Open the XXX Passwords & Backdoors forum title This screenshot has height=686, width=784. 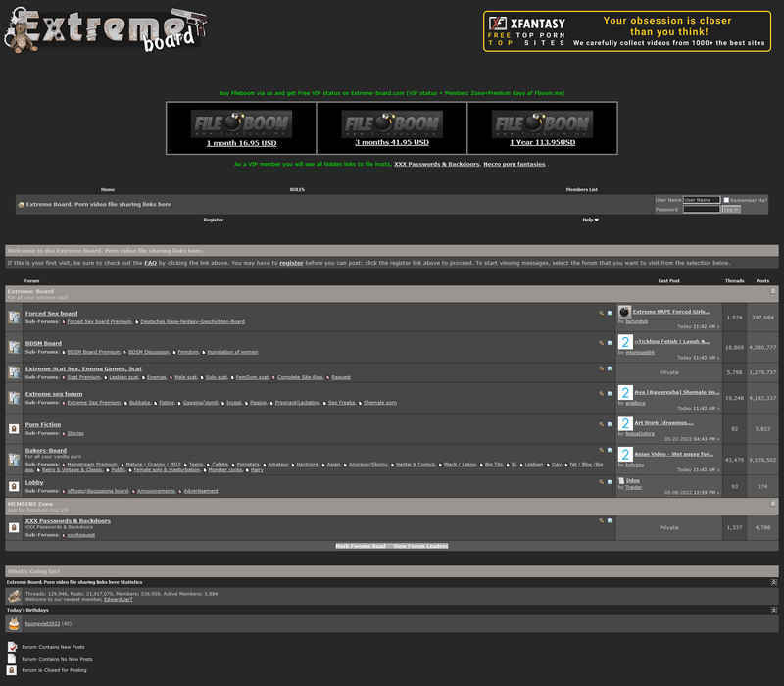tap(68, 521)
